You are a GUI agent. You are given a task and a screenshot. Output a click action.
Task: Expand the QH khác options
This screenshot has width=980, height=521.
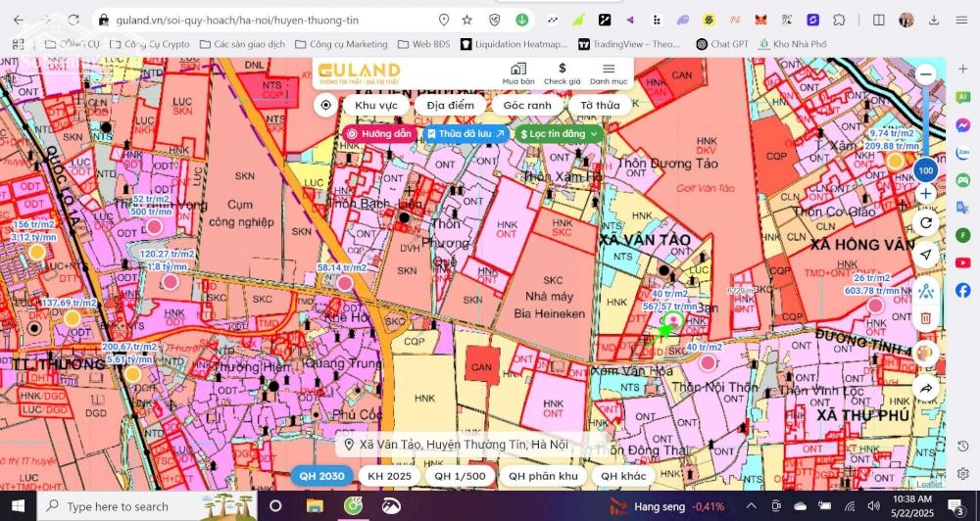[623, 476]
